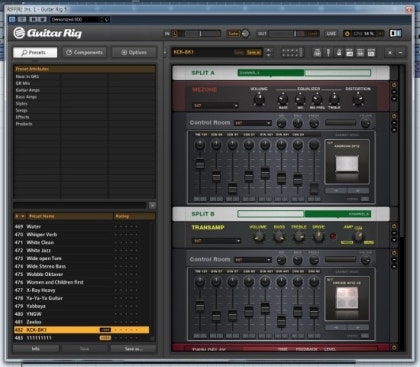Open the lower Control Room preset dropdown
Screen dimensions: 420x367
point(253,260)
